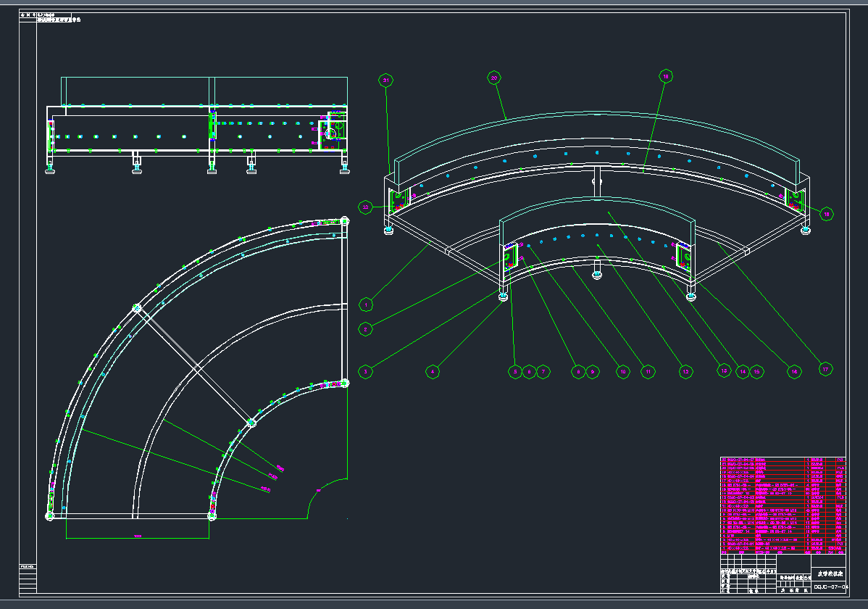Click the DQJC-07 drawing number cell
This screenshot has width=868, height=609.
coord(830,587)
